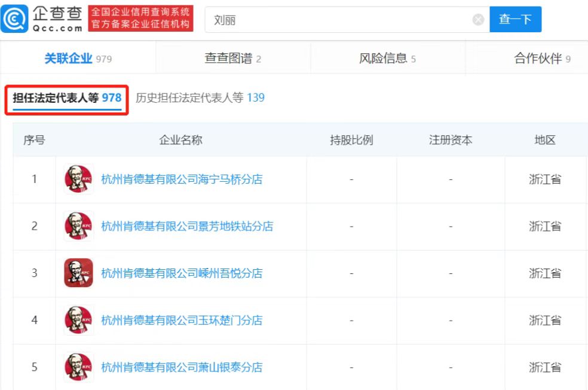Click the Qcc.com logo icon
The width and height of the screenshot is (588, 390).
tap(14, 19)
